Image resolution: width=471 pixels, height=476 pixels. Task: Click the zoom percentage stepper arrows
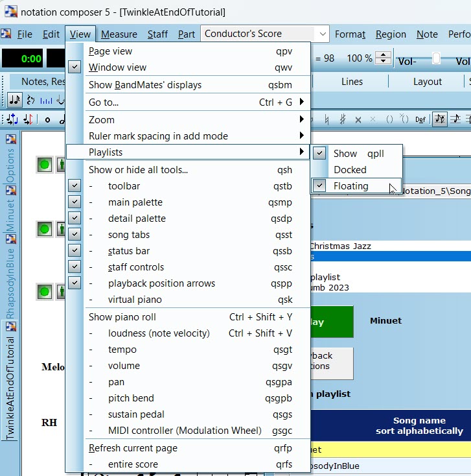tap(384, 58)
